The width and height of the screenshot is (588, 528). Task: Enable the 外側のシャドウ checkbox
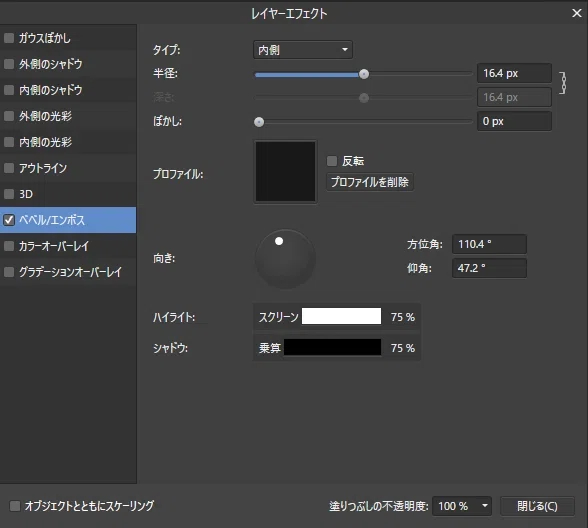pyautogui.click(x=9, y=64)
